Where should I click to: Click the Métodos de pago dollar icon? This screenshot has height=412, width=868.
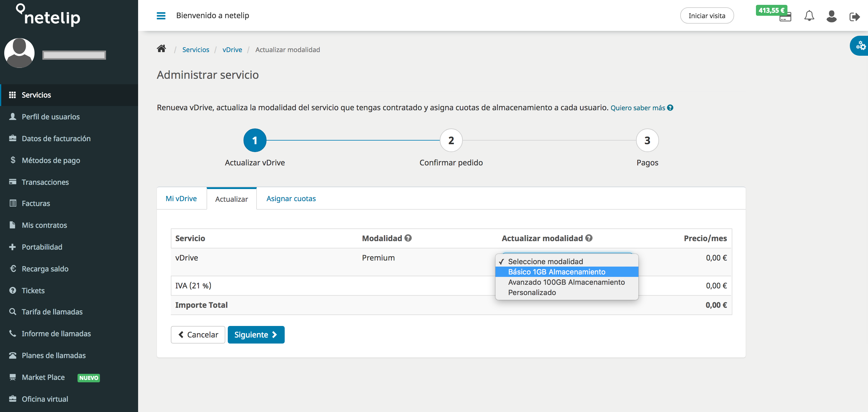tap(13, 160)
